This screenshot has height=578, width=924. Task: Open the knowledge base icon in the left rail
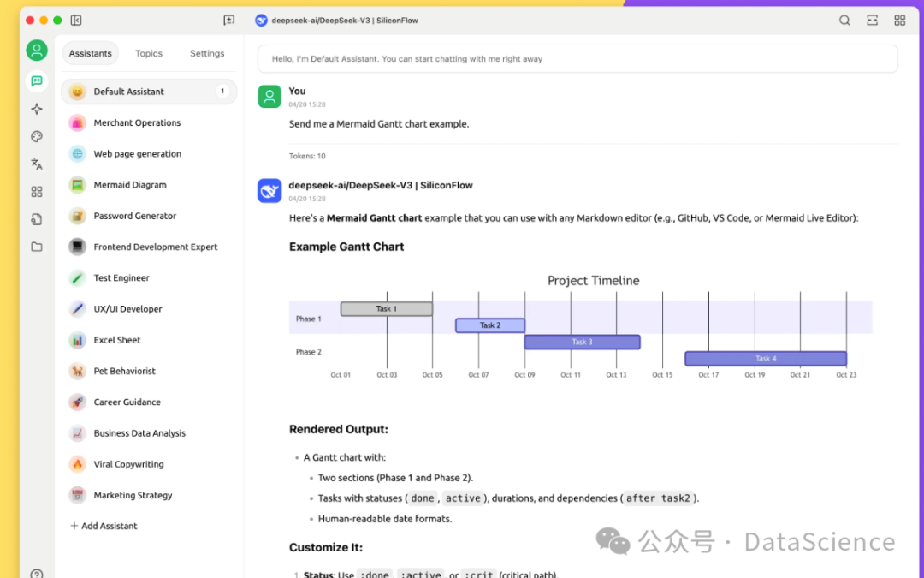pos(37,219)
